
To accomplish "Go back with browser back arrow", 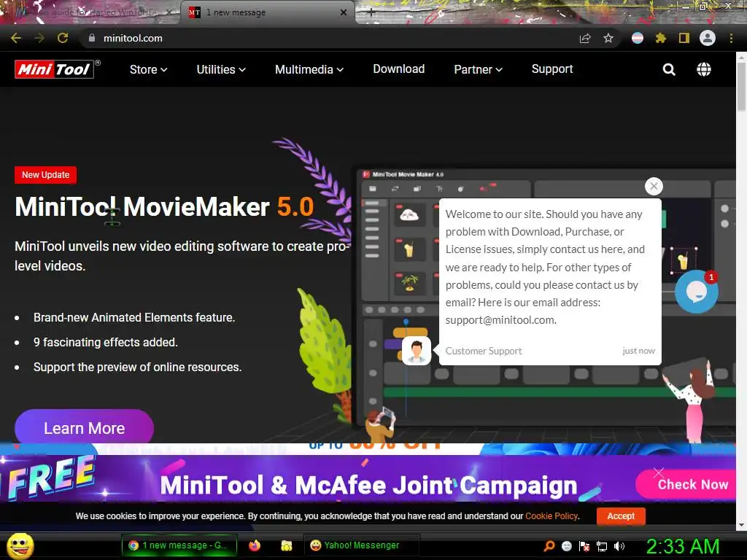I will point(16,38).
